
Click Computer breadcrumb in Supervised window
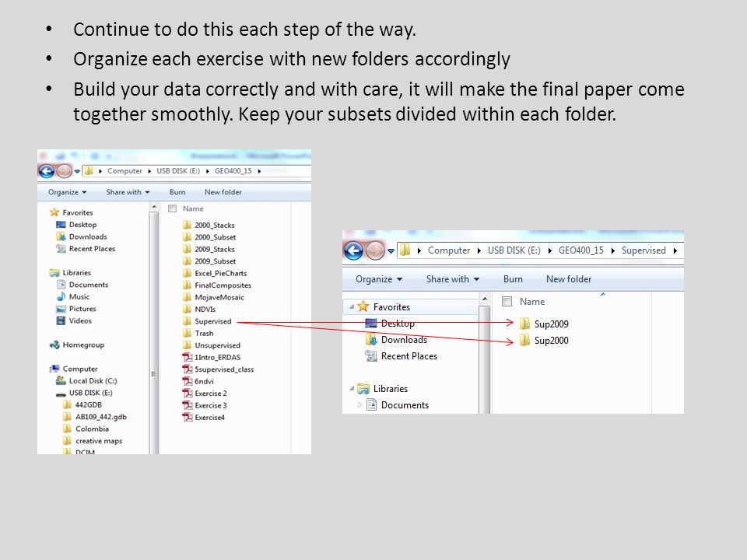449,250
